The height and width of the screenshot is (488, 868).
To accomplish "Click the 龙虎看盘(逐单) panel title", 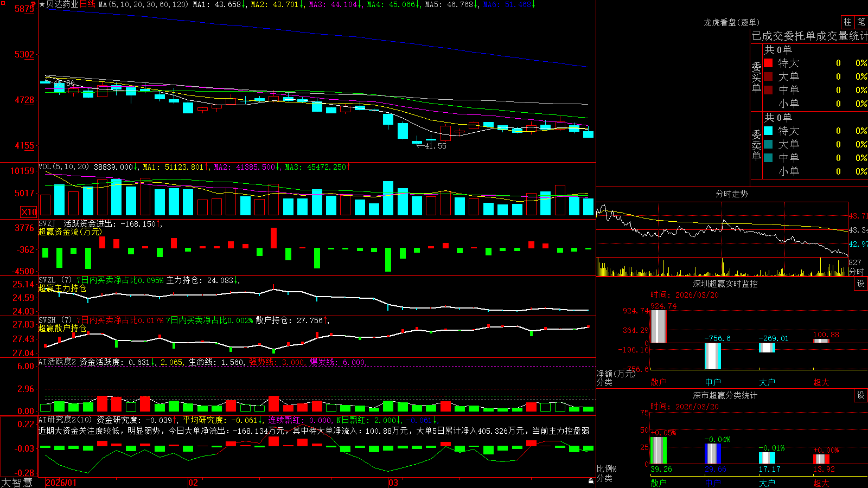I will coord(731,22).
